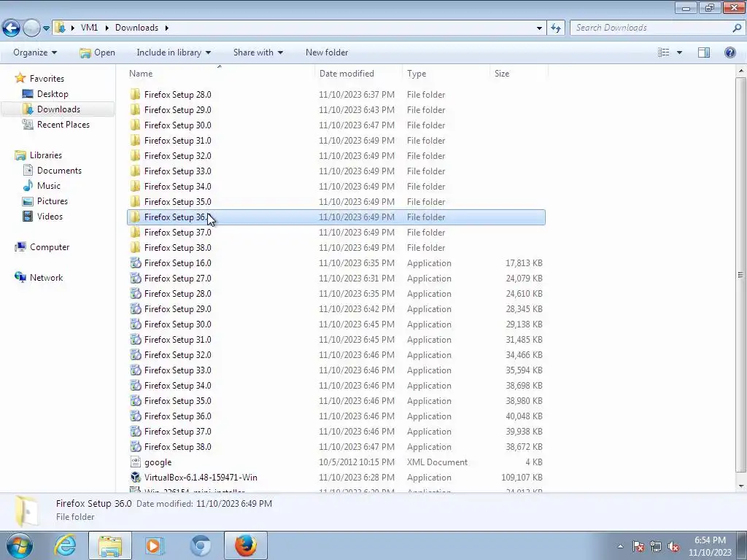Select Network in the navigation pane
This screenshot has height=560, width=747.
[46, 277]
